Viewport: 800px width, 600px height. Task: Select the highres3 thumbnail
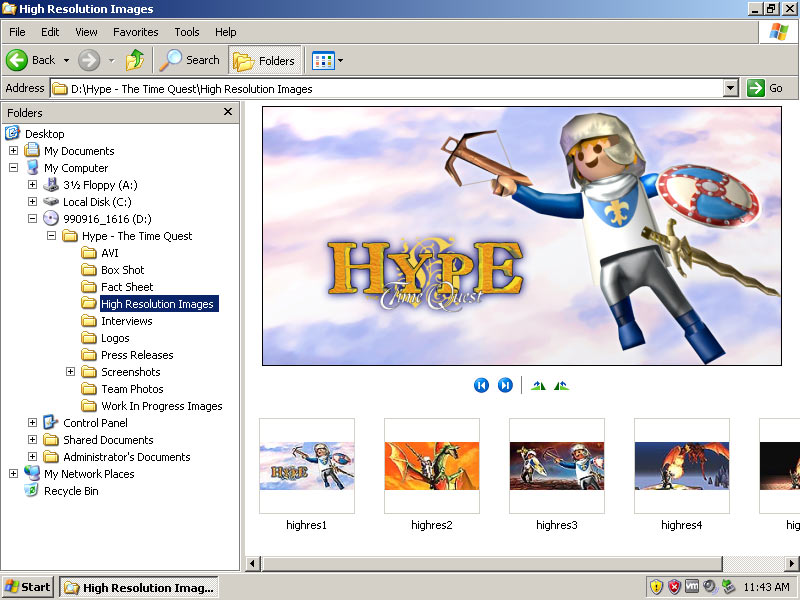557,466
